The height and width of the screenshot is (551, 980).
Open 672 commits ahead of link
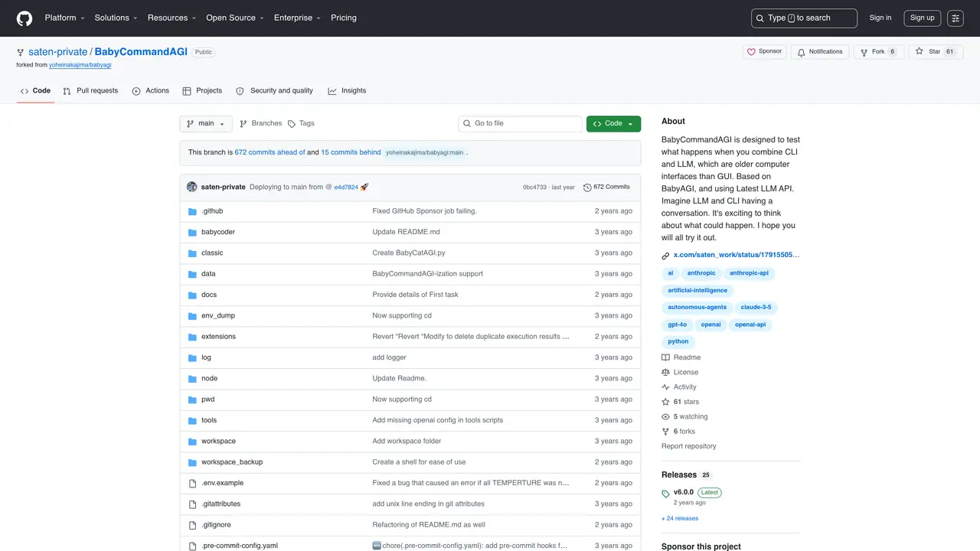tap(269, 152)
